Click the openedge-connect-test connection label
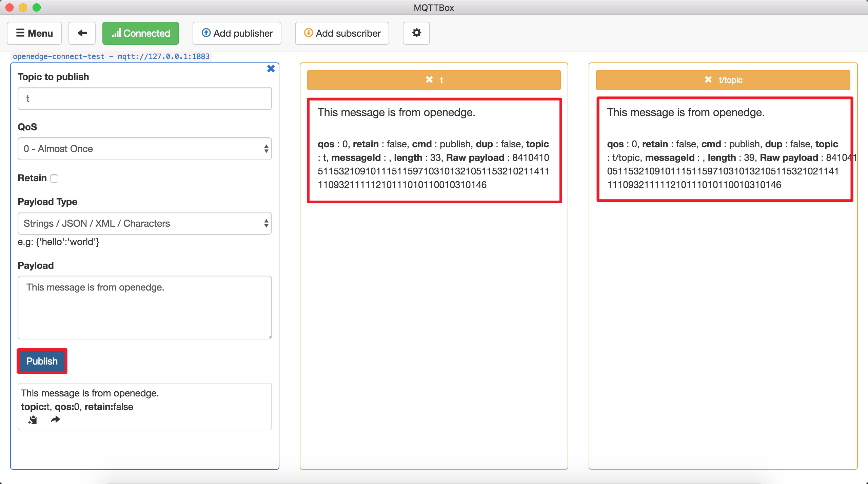Screen dimensions: 868x484 111,56
